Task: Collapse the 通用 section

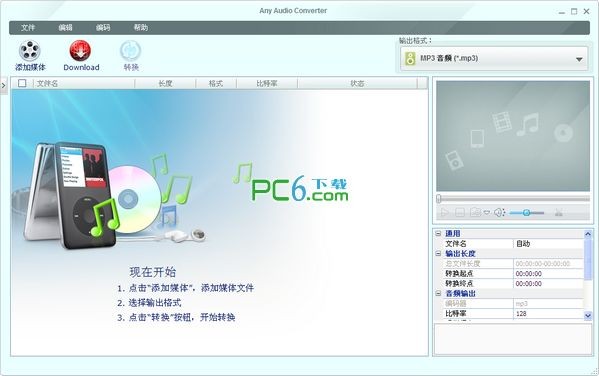Action: (x=439, y=233)
